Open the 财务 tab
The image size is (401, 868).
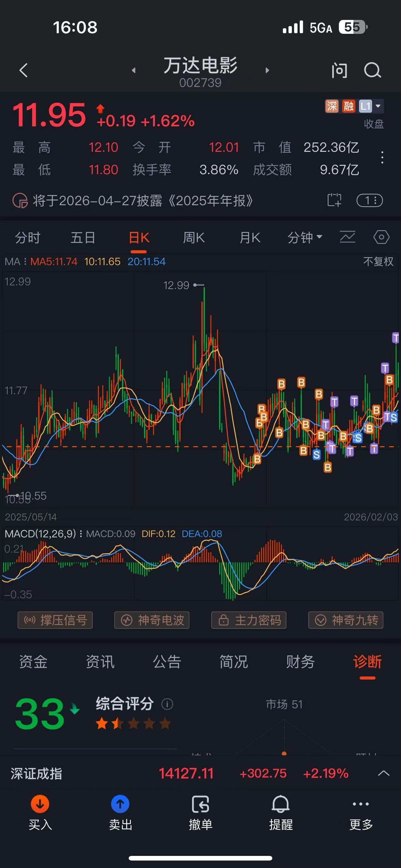coord(300,662)
